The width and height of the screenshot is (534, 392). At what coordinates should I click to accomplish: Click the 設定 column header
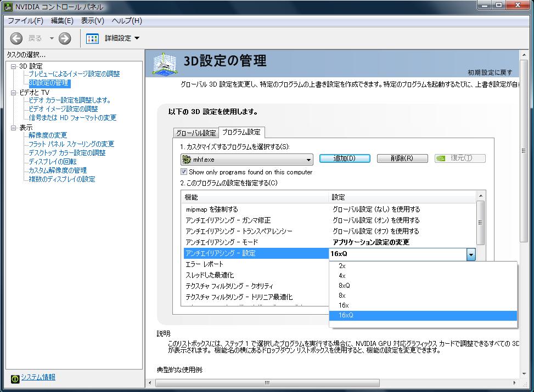tap(403, 197)
